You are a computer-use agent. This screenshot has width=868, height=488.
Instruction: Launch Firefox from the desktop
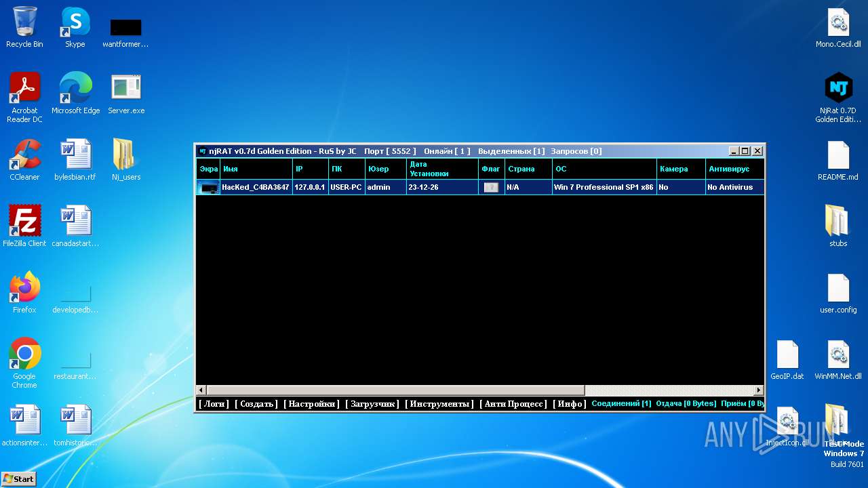point(24,293)
